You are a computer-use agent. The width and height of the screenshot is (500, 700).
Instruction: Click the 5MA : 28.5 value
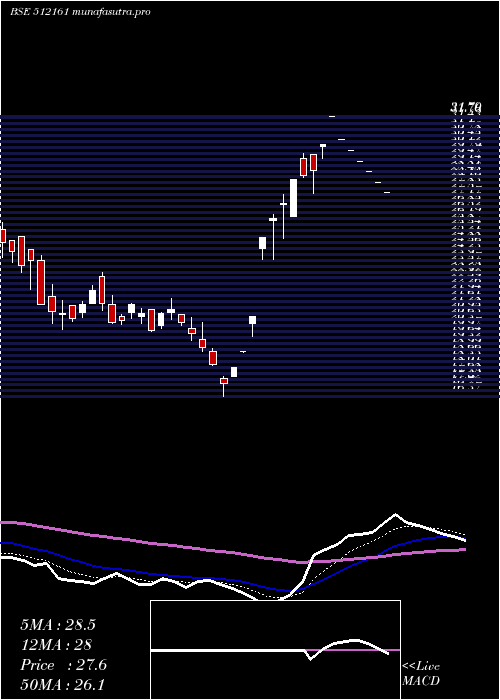coord(58,625)
